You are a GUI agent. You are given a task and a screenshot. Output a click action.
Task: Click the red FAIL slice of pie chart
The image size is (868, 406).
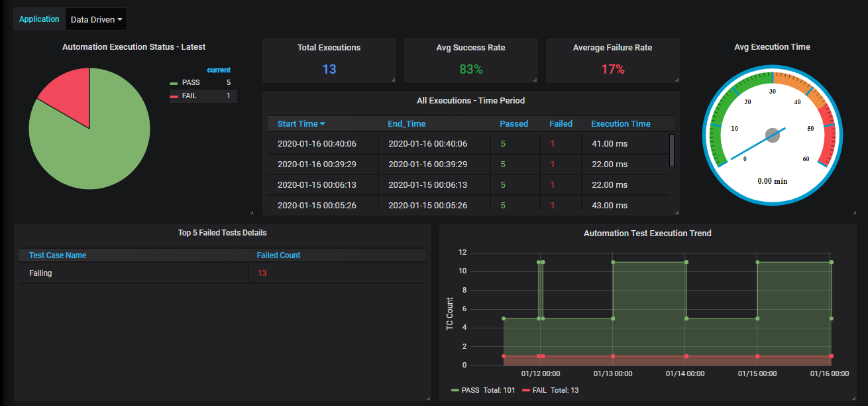(70, 100)
